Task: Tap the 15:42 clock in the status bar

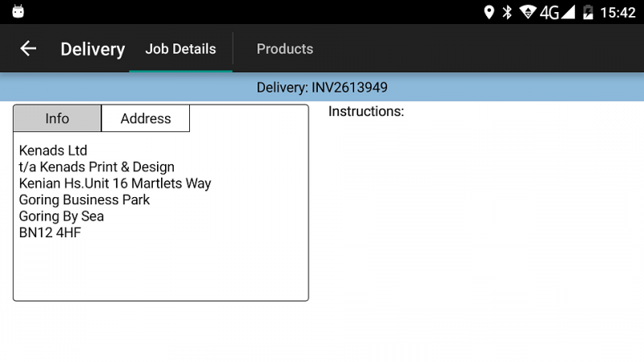Action: (617, 12)
